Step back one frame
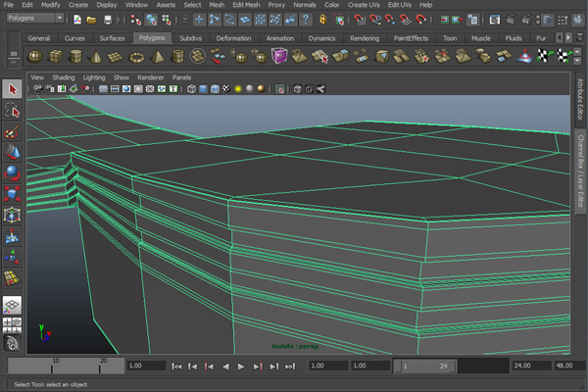 (x=193, y=367)
